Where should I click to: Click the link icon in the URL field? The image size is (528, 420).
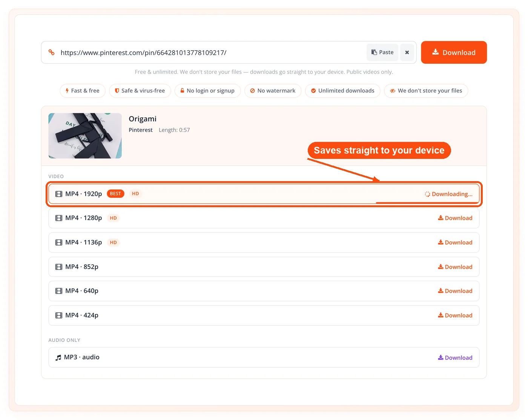pos(52,52)
